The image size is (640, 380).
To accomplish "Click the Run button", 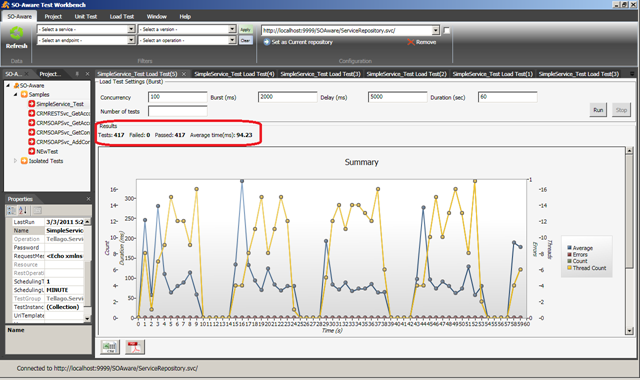I will 598,110.
